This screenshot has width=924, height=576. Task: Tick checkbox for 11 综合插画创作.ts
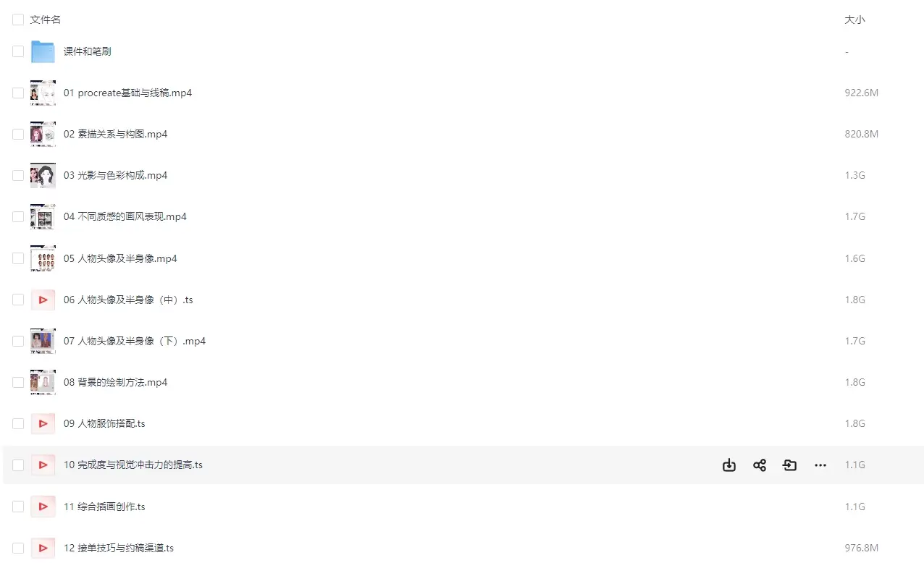coord(18,507)
